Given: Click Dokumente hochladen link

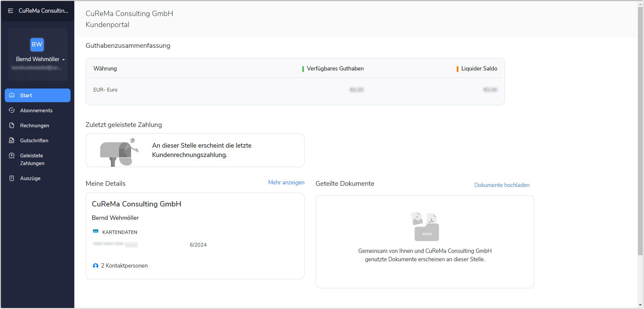Looking at the screenshot, I should point(502,185).
